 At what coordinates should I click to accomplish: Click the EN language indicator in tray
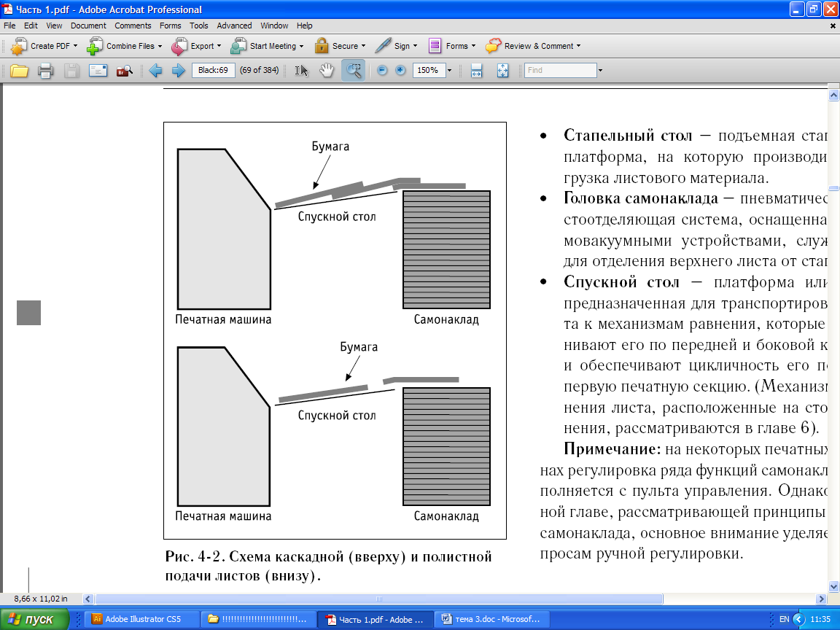(x=784, y=619)
